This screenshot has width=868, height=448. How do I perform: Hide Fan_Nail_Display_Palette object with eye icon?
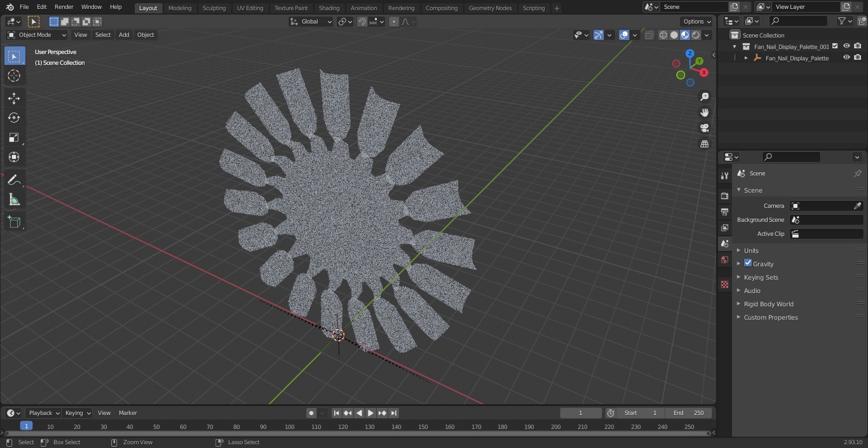click(x=846, y=58)
